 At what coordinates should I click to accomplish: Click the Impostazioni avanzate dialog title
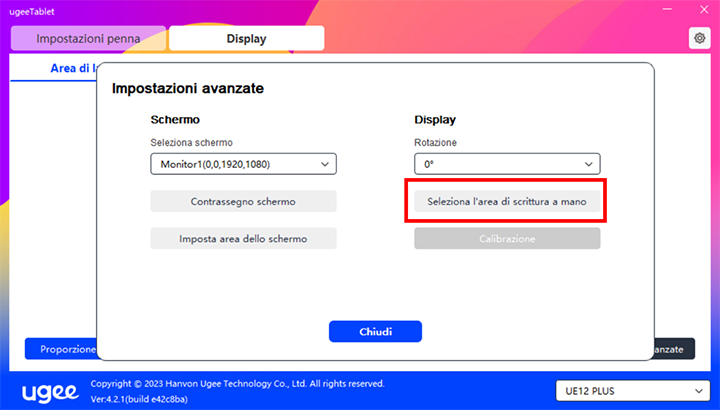(187, 89)
